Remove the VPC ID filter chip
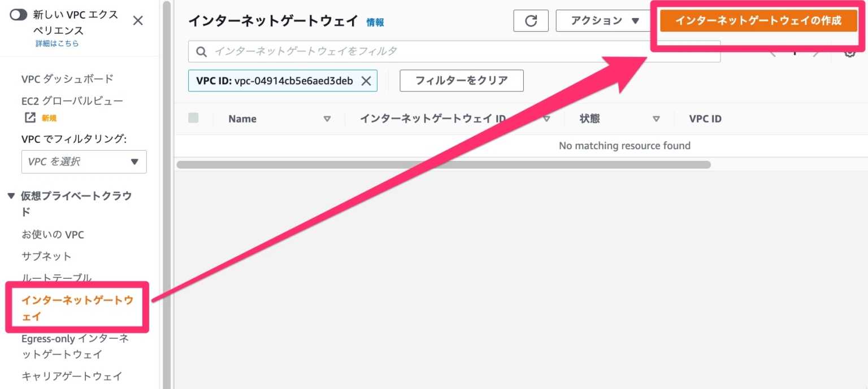The width and height of the screenshot is (868, 389). [x=366, y=80]
